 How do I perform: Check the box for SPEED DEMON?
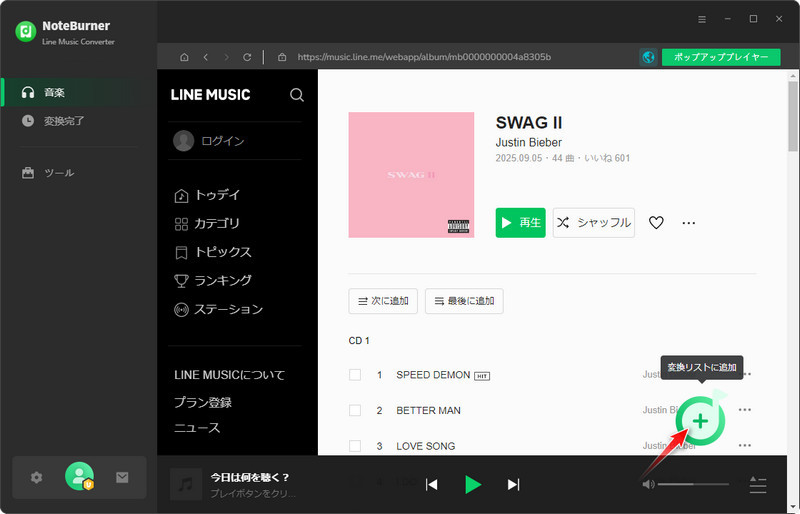click(x=355, y=375)
